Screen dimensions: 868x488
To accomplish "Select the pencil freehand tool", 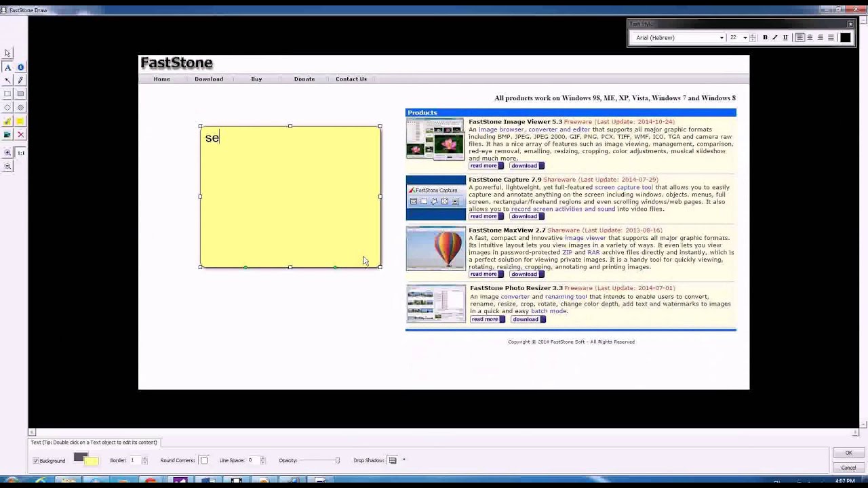I will pos(20,81).
